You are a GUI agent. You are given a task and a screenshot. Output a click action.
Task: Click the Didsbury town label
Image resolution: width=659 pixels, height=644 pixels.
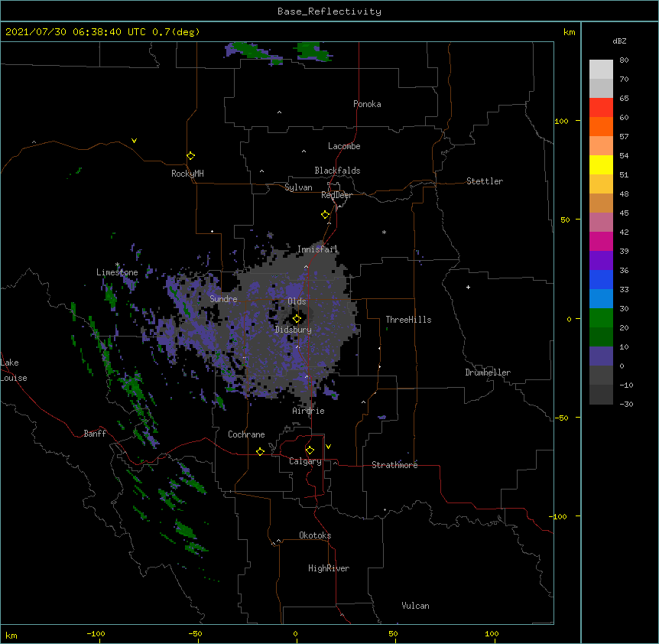294,330
